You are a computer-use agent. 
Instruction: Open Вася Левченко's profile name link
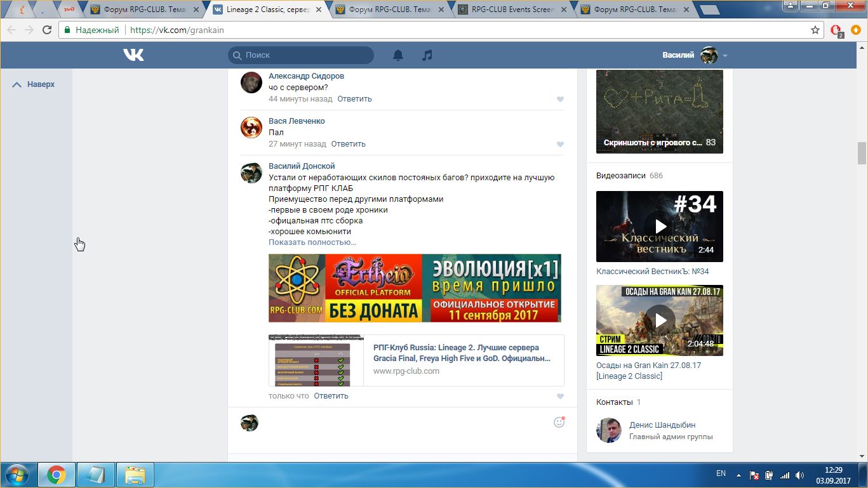(297, 121)
